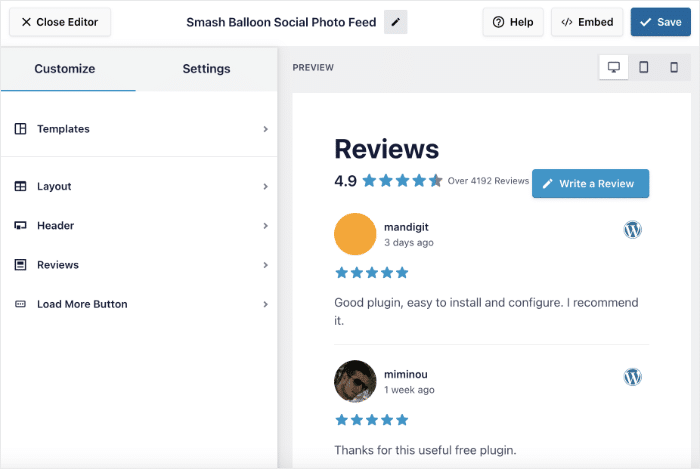Screen dimensions: 700x469
Task: Open the Customize tab
Action: click(x=65, y=69)
